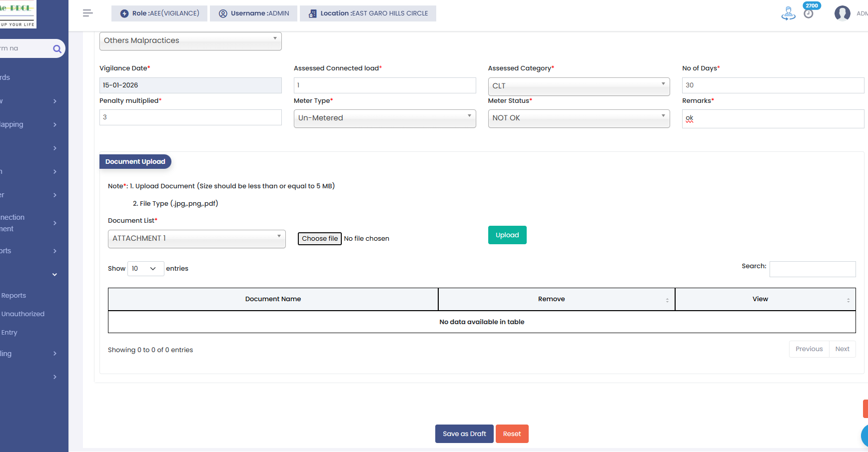Sort table by Remove column arrows

[667, 300]
